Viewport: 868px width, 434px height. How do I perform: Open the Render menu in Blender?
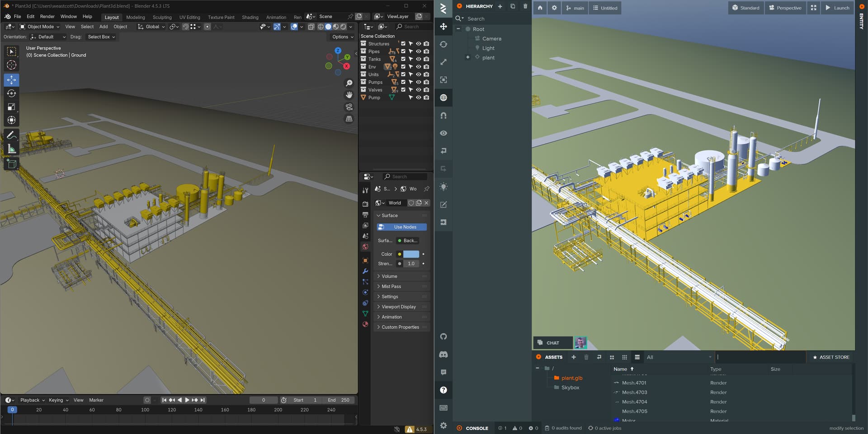tap(47, 17)
